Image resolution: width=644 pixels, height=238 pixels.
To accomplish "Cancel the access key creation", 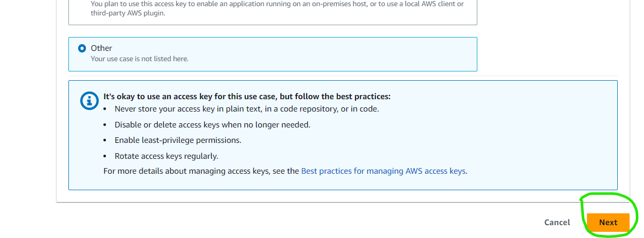I will point(557,223).
